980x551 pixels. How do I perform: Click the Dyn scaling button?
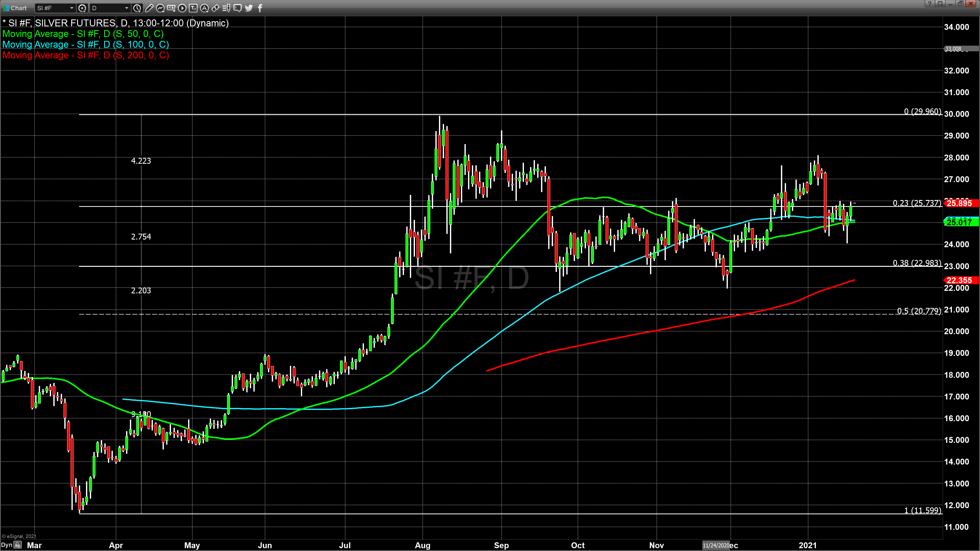click(6, 545)
